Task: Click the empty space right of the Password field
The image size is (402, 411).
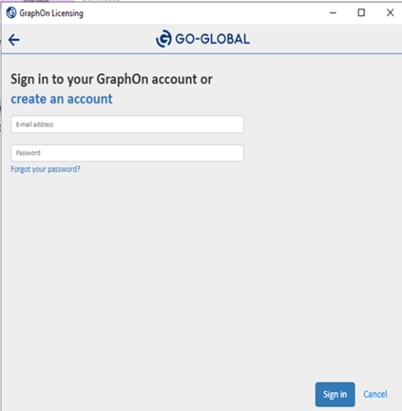Action: pyautogui.click(x=322, y=153)
